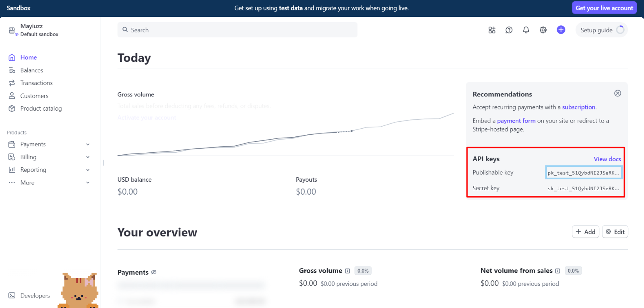Image resolution: width=644 pixels, height=308 pixels.
Task: Click the Edit button in Your overview
Action: point(615,232)
